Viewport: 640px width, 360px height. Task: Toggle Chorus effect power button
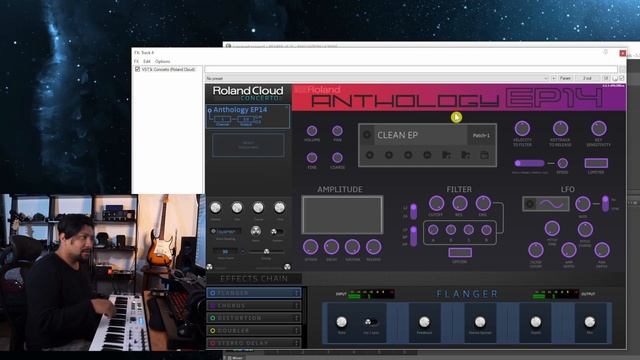click(212, 305)
